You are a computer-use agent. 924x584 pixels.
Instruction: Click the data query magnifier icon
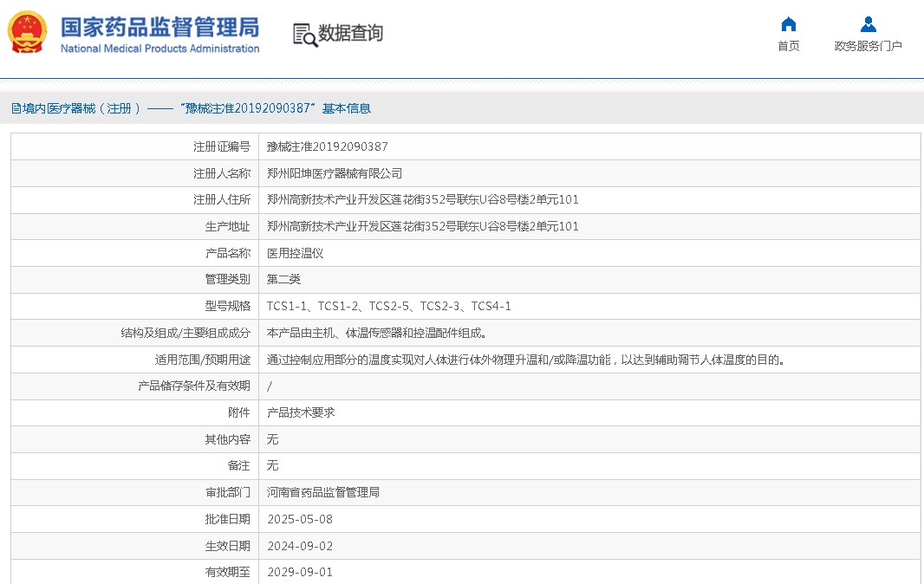pyautogui.click(x=305, y=35)
